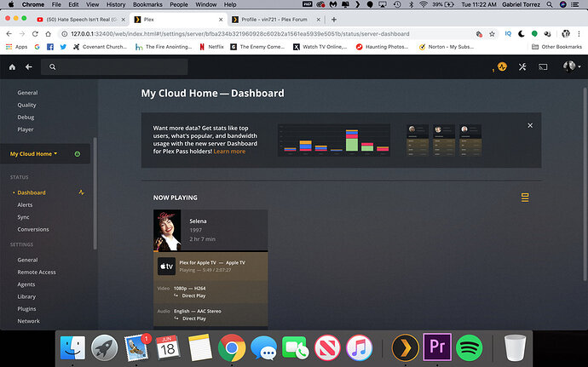The width and height of the screenshot is (588, 367).
Task: Select Dashboard in the Status section
Action: (x=32, y=192)
